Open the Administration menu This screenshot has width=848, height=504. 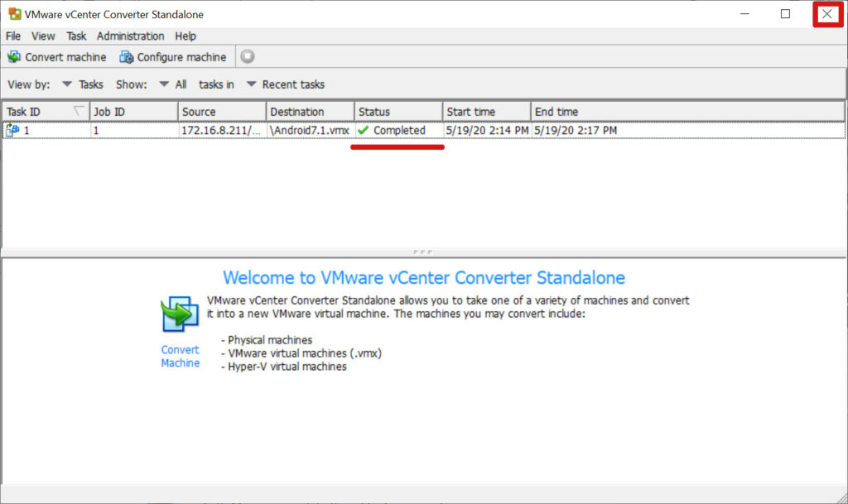[130, 36]
